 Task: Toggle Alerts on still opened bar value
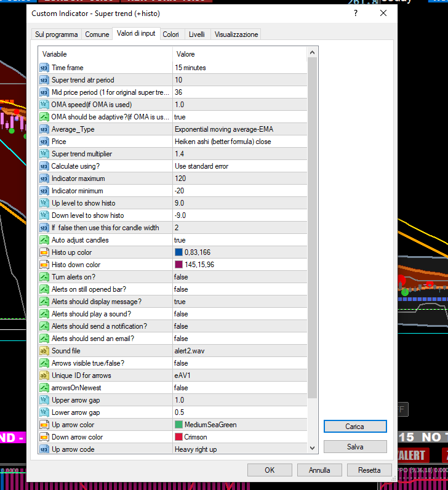240,289
